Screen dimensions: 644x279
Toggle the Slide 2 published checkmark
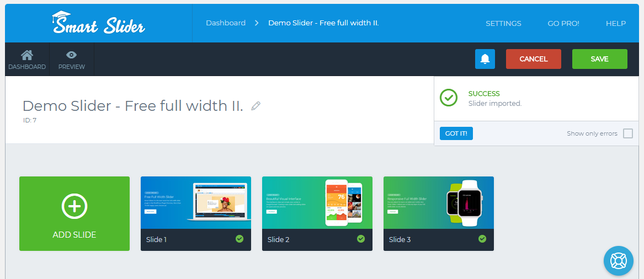(361, 239)
